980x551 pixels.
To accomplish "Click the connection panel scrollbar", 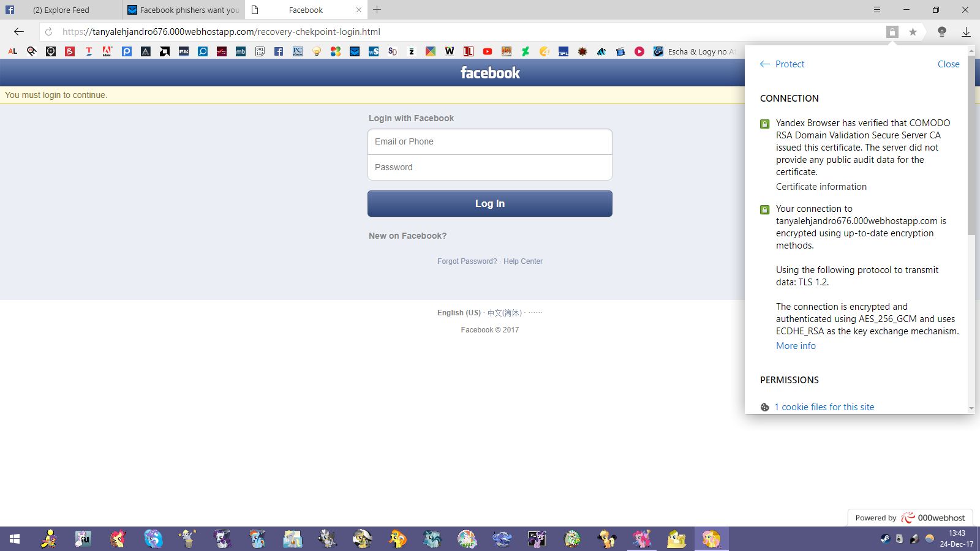I will pos(971,147).
